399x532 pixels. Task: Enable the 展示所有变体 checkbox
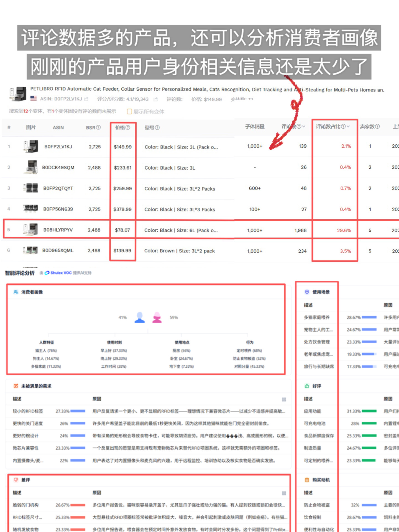[129, 111]
